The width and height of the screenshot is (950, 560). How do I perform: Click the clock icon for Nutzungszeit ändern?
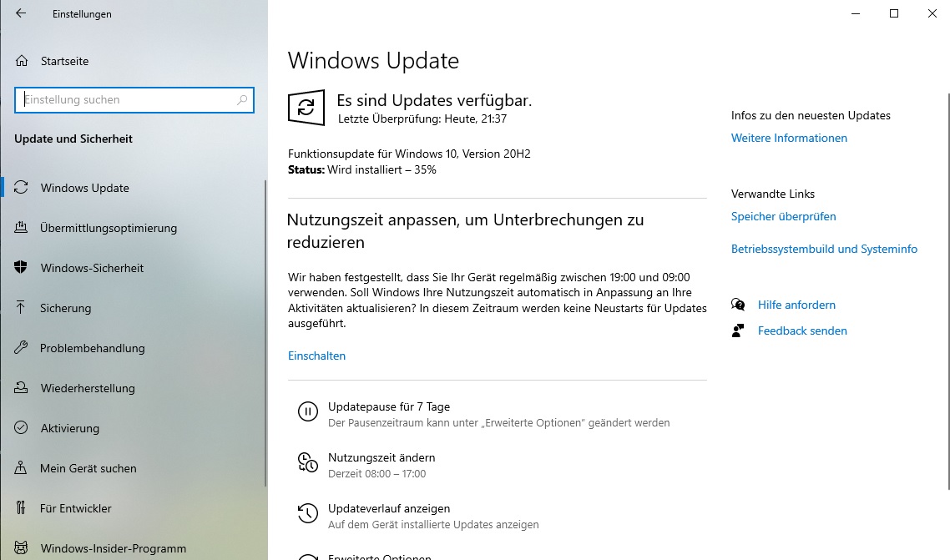coord(308,462)
